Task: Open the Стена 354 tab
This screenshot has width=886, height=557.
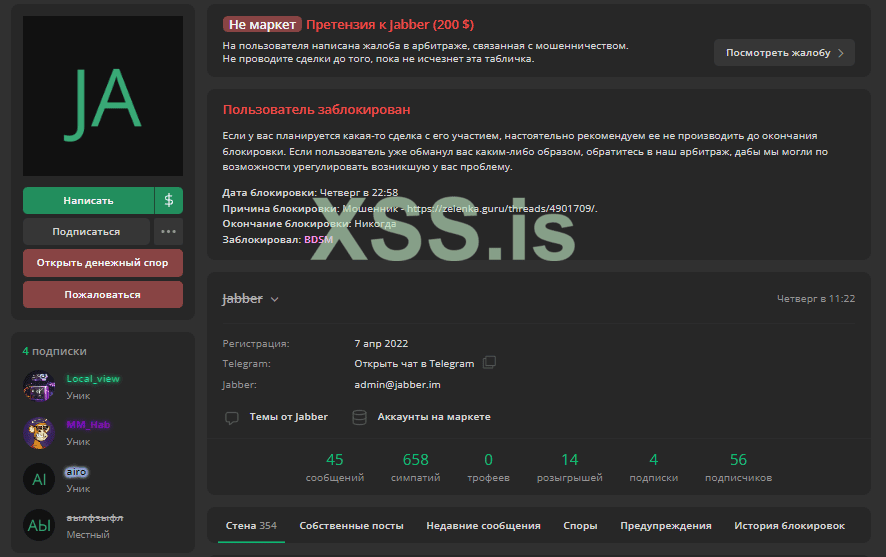Action: pos(251,525)
